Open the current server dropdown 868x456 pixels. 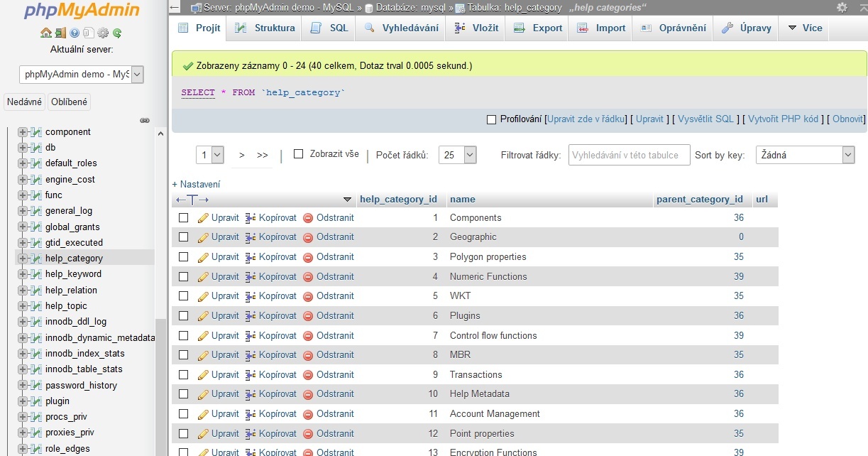click(x=82, y=74)
